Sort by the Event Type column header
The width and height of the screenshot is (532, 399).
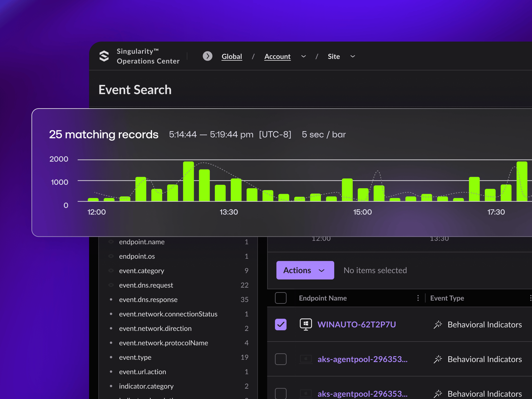click(x=447, y=298)
